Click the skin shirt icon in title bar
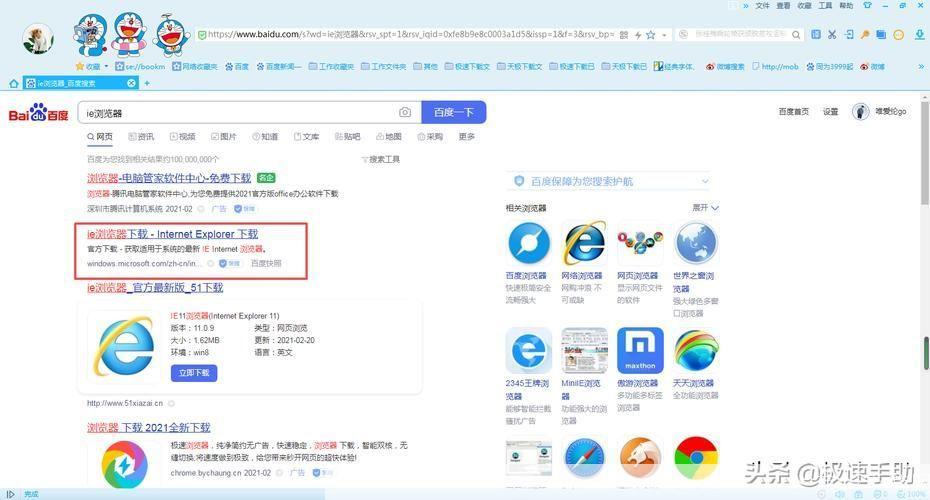 (868, 5)
